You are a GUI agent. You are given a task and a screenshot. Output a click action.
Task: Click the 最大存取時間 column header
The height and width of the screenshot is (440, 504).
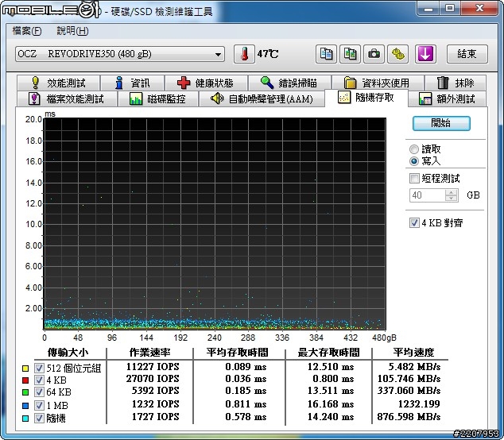[x=328, y=353]
